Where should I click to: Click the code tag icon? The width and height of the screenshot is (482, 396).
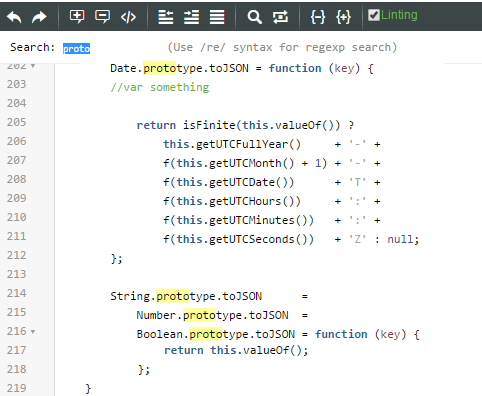(128, 17)
